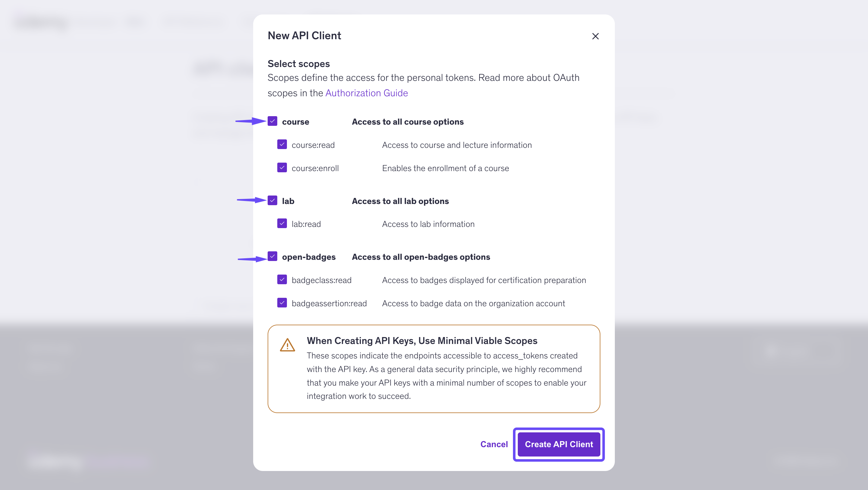This screenshot has height=490, width=868.
Task: Click the Create API Client button
Action: click(559, 444)
